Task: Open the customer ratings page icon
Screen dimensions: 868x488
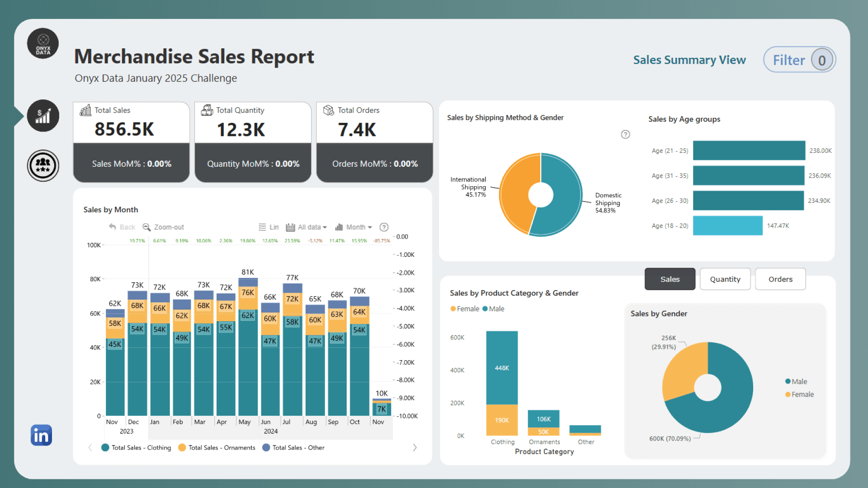Action: (43, 165)
